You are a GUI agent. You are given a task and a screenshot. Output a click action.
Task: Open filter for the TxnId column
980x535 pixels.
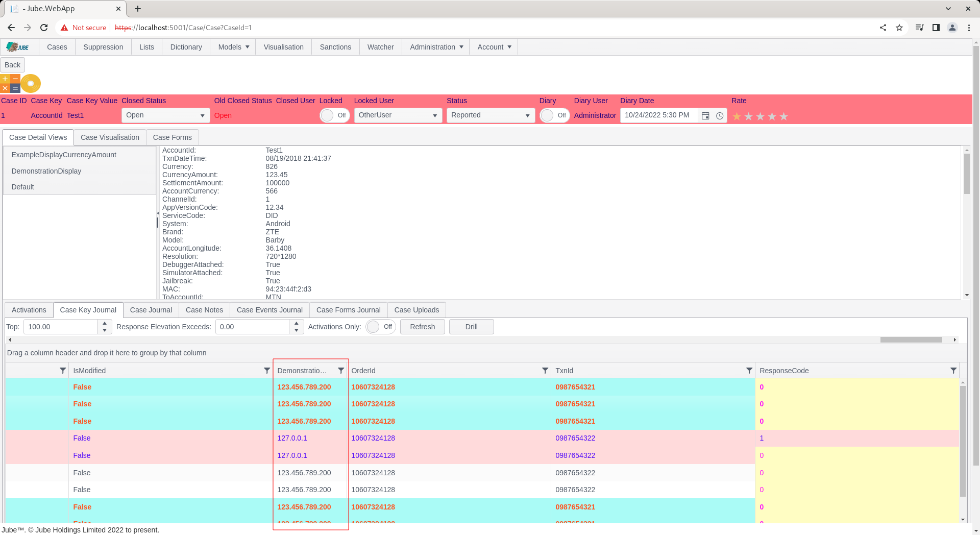point(749,371)
